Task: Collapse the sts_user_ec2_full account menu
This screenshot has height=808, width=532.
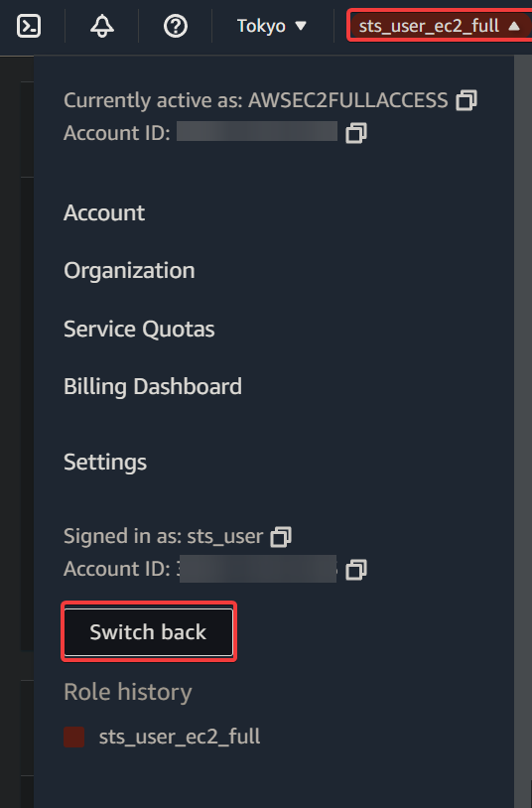Action: click(x=439, y=26)
